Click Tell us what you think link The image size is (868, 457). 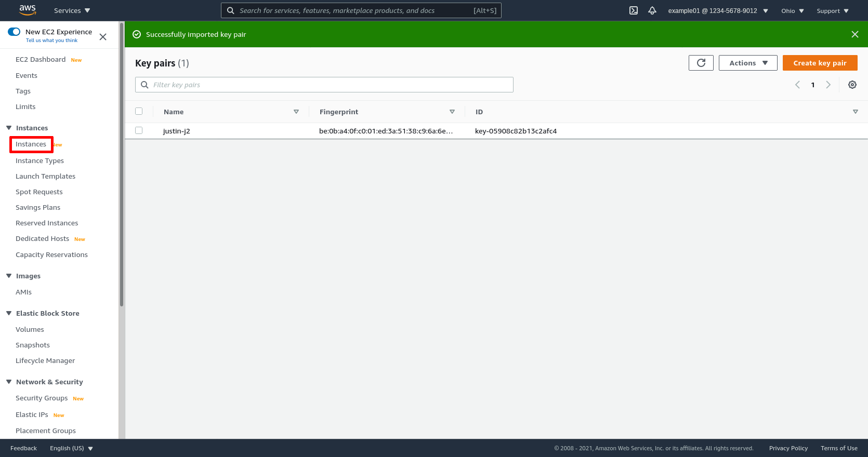coord(51,40)
